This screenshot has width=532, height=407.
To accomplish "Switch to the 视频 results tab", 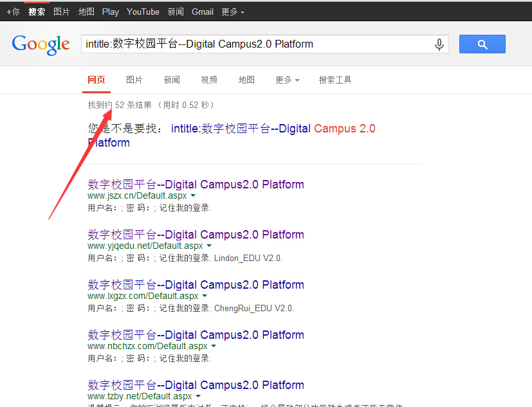I will pyautogui.click(x=209, y=80).
